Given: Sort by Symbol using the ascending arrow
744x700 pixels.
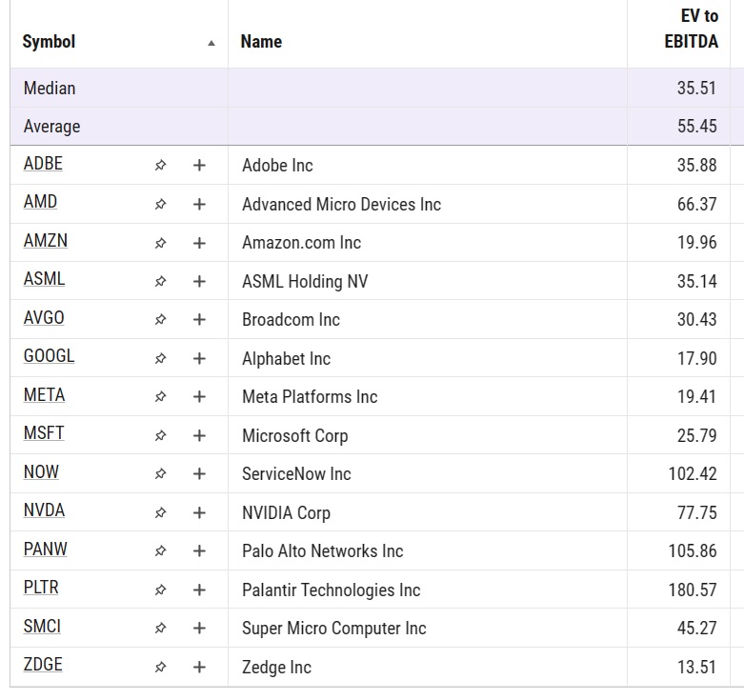Looking at the screenshot, I should 211,43.
